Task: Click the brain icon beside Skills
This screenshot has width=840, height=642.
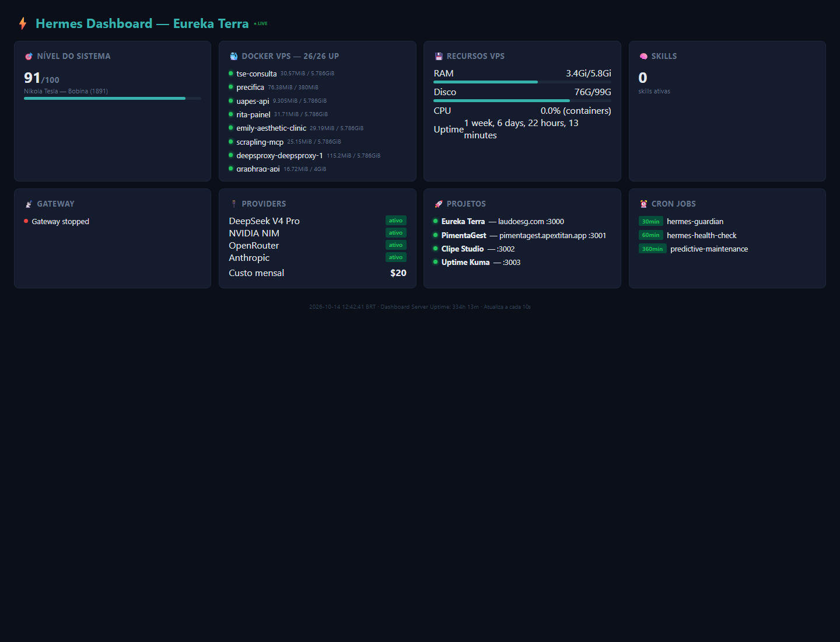Action: click(x=643, y=57)
